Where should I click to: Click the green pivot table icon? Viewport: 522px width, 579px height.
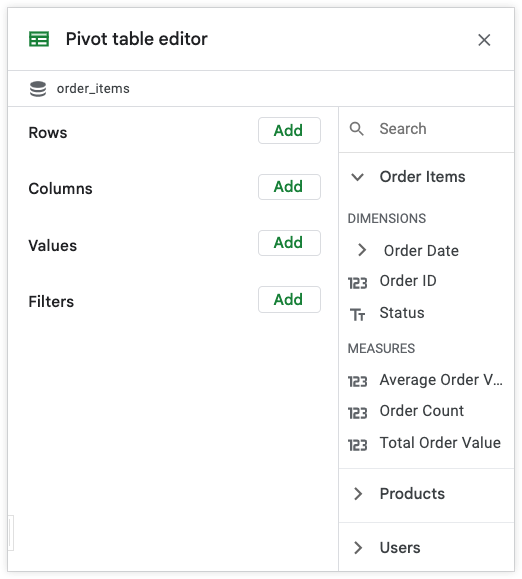point(39,39)
